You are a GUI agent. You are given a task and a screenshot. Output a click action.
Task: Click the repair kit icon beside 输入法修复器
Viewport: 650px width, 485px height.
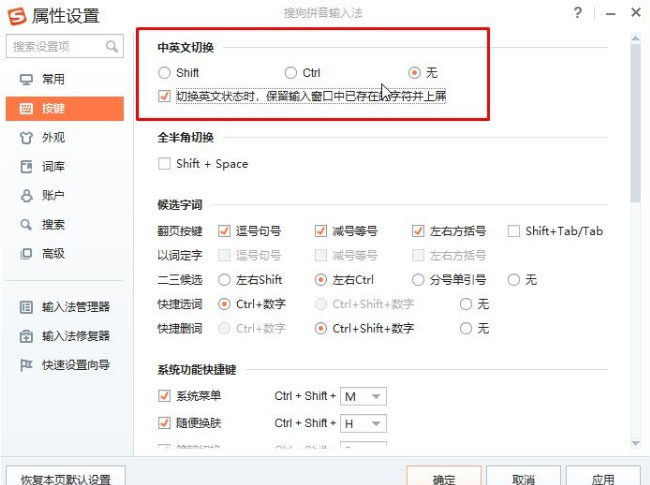point(26,336)
